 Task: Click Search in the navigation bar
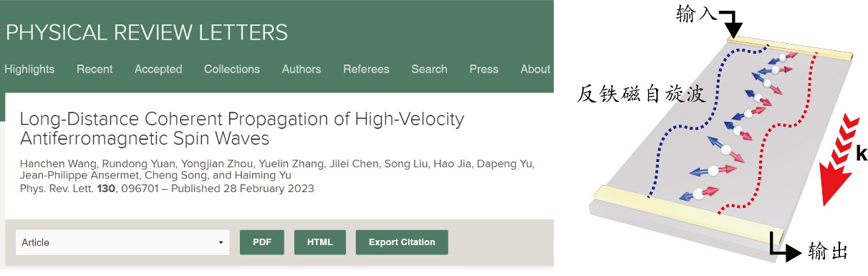coord(429,70)
